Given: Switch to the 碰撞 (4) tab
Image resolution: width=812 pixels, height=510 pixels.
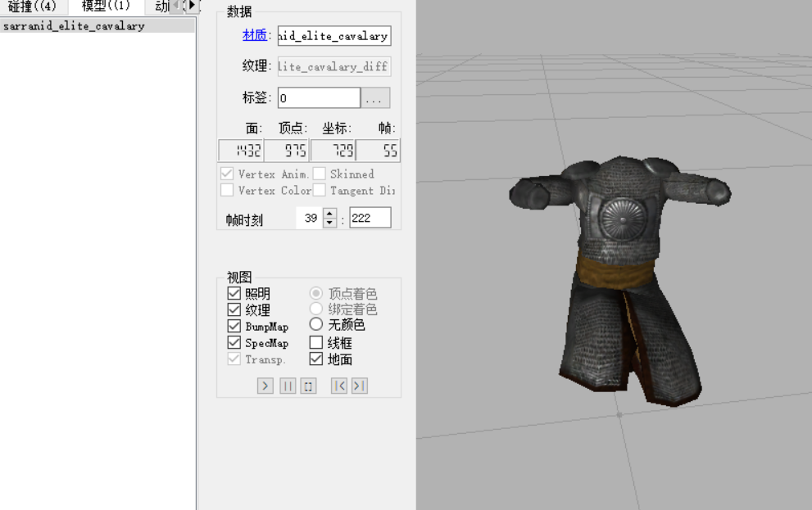Looking at the screenshot, I should 32,7.
